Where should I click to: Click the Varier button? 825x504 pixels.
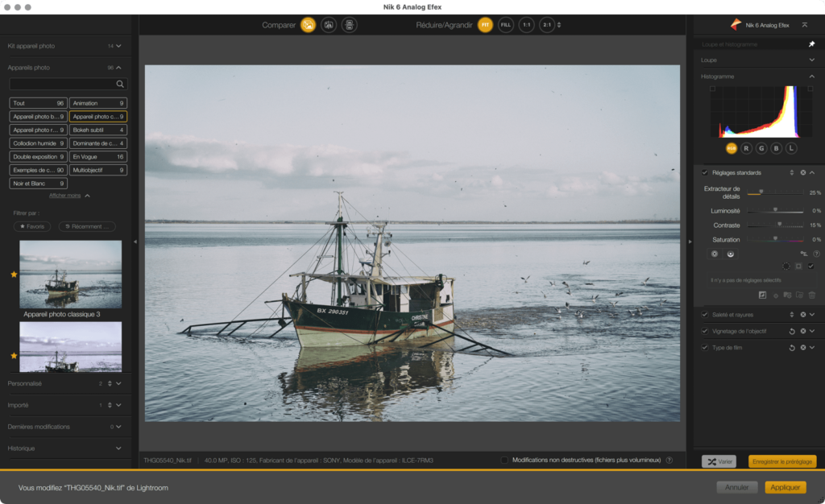coord(719,461)
